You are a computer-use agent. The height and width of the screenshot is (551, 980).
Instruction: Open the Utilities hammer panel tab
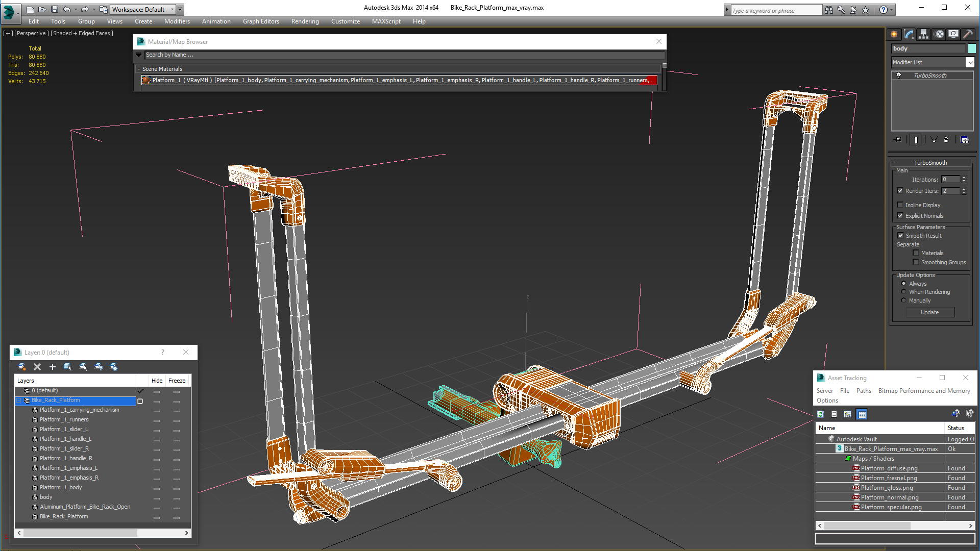click(x=968, y=34)
